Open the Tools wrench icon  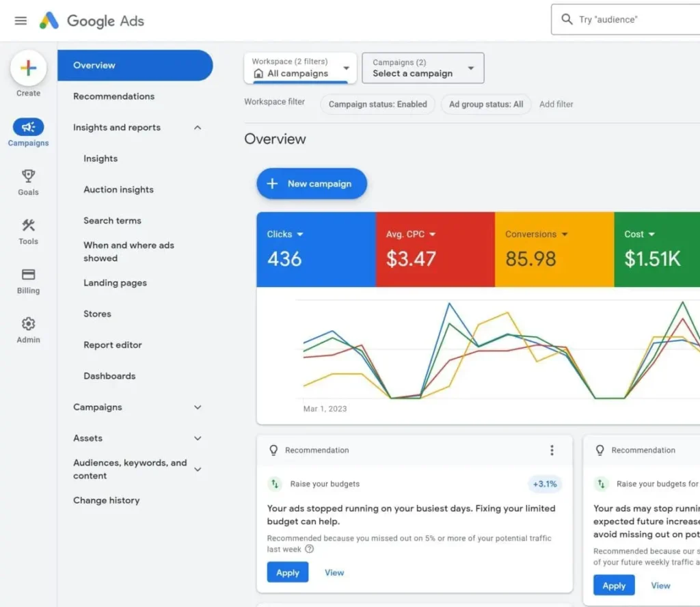point(28,226)
